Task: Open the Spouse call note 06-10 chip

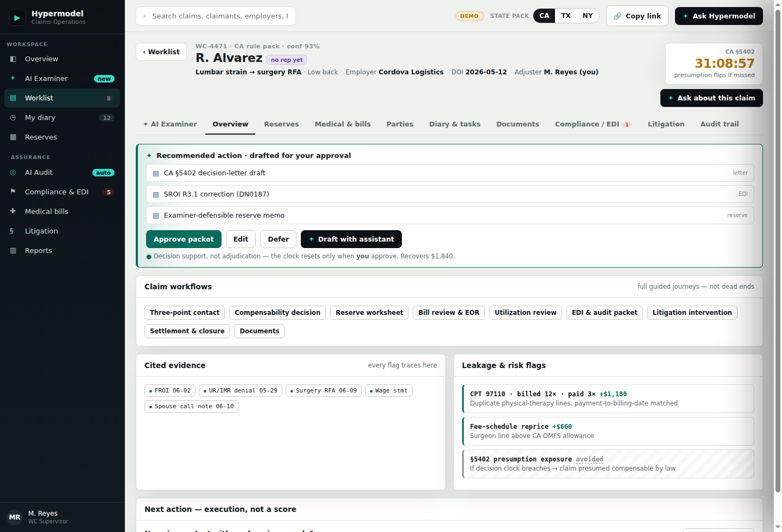Action: tap(192, 407)
